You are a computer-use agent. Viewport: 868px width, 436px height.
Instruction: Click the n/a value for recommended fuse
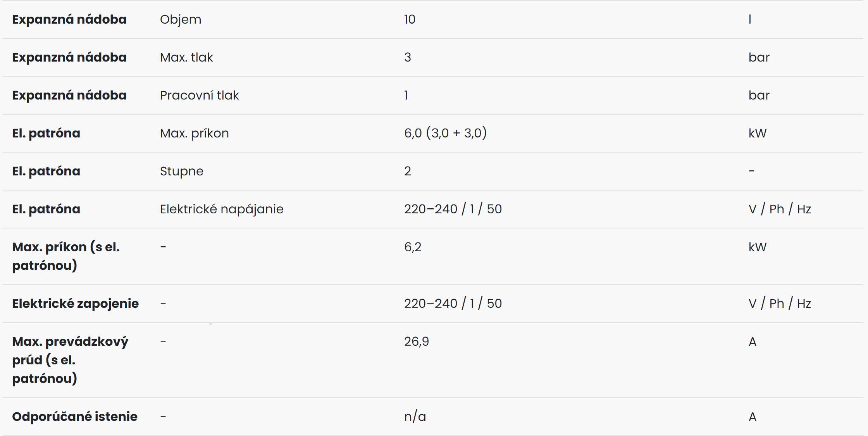click(415, 417)
